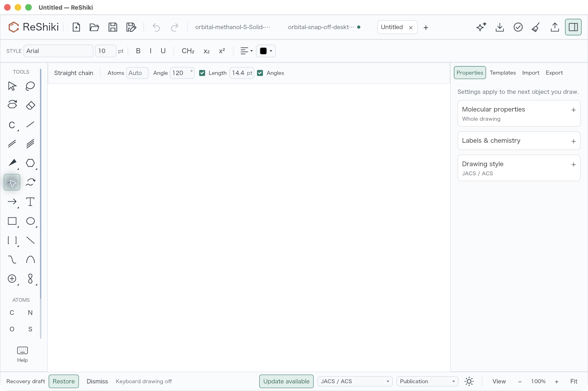Choose the orbital figure-eight tool
Viewport: 588px width, 391px height.
click(x=30, y=279)
